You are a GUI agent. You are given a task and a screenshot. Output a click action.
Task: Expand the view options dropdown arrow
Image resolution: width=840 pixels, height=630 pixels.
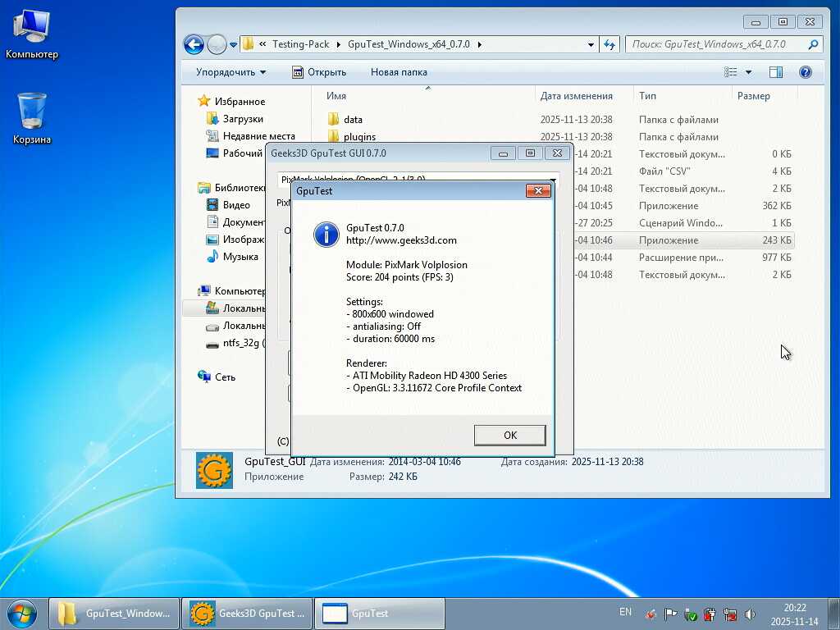point(748,72)
